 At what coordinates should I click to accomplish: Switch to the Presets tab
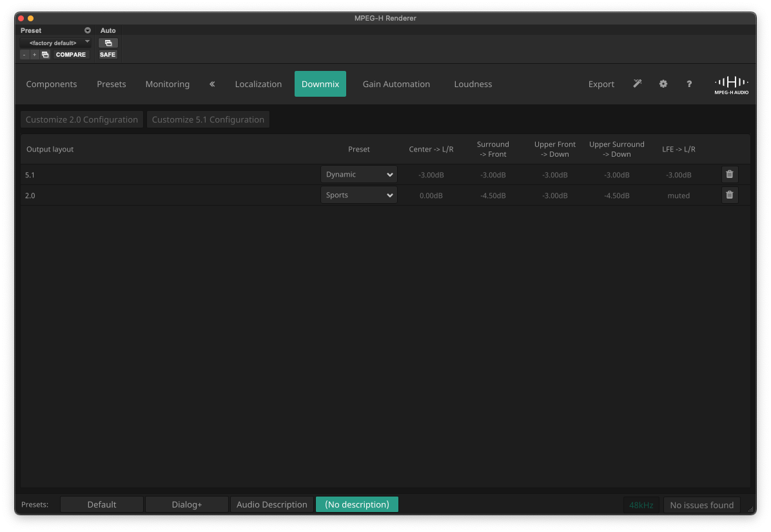(112, 84)
